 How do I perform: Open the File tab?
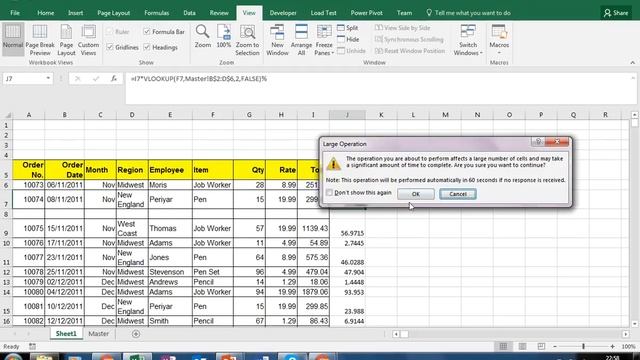click(15, 13)
